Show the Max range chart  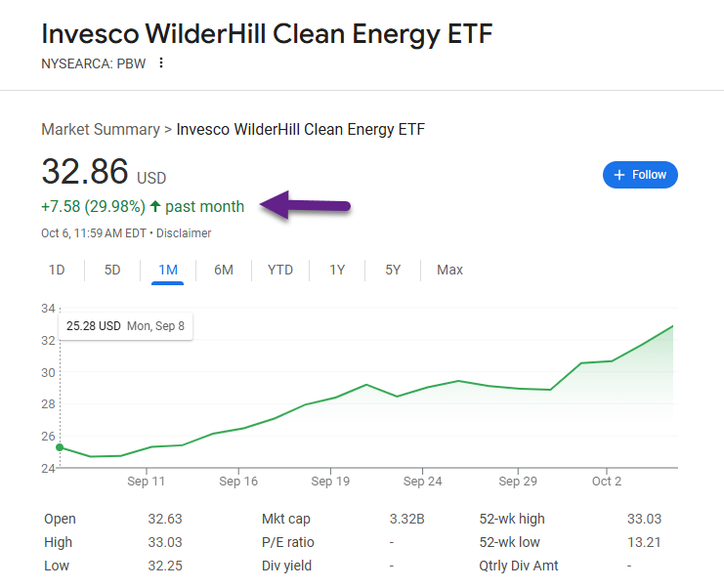coord(449,270)
